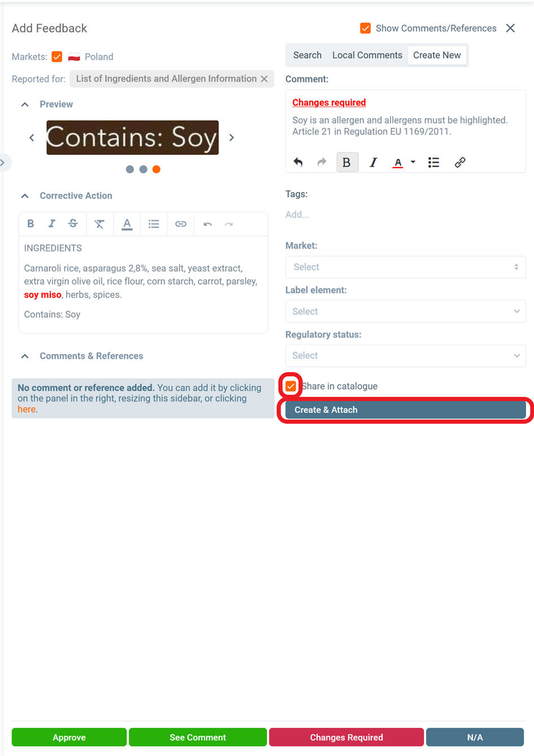
Task: Switch to the Local Comments tab
Action: click(x=367, y=55)
